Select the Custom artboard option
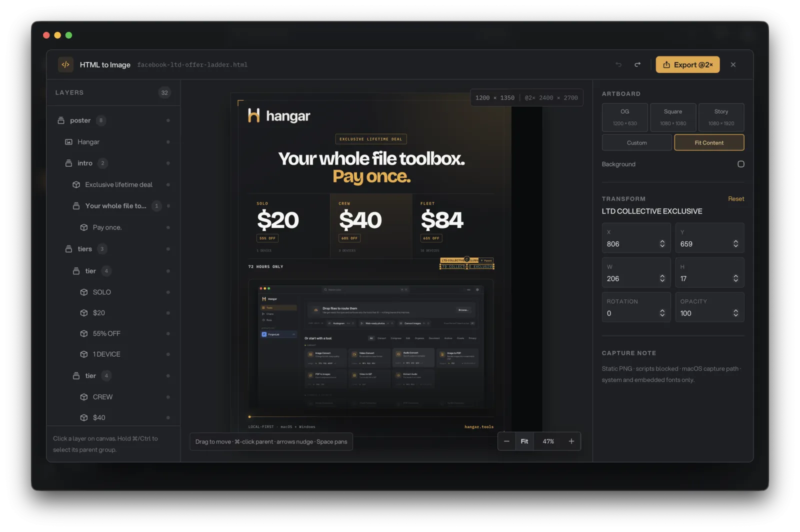The image size is (800, 532). [x=636, y=142]
